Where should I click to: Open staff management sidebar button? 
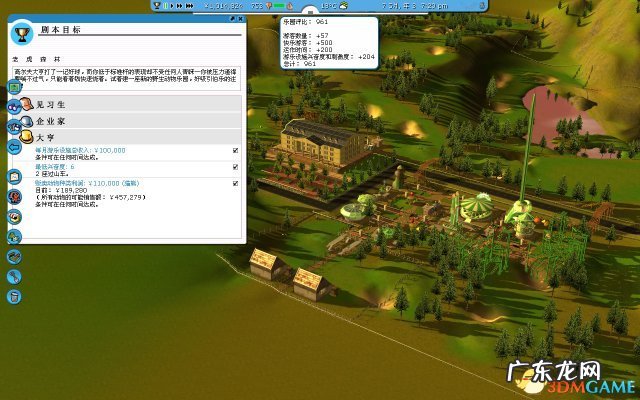click(x=14, y=127)
